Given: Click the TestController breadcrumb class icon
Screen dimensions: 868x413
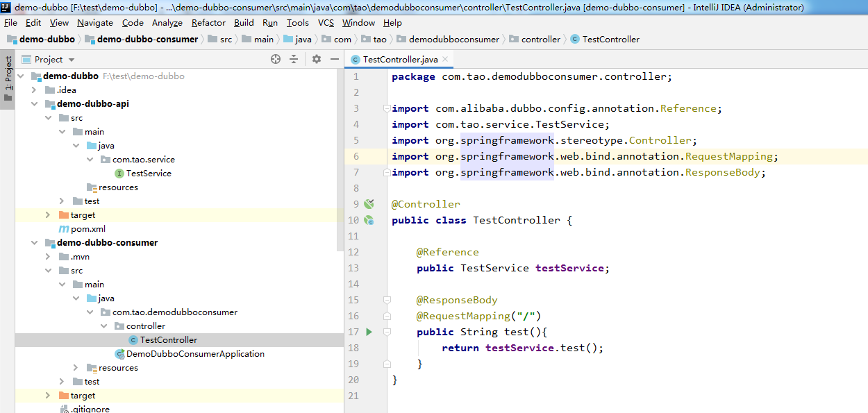Looking at the screenshot, I should click(574, 40).
